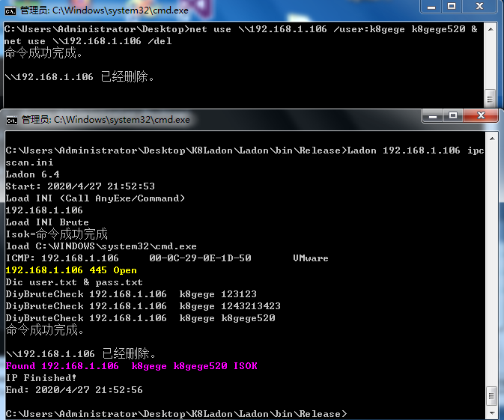Click the bottom cmd window title bar text

105,119
